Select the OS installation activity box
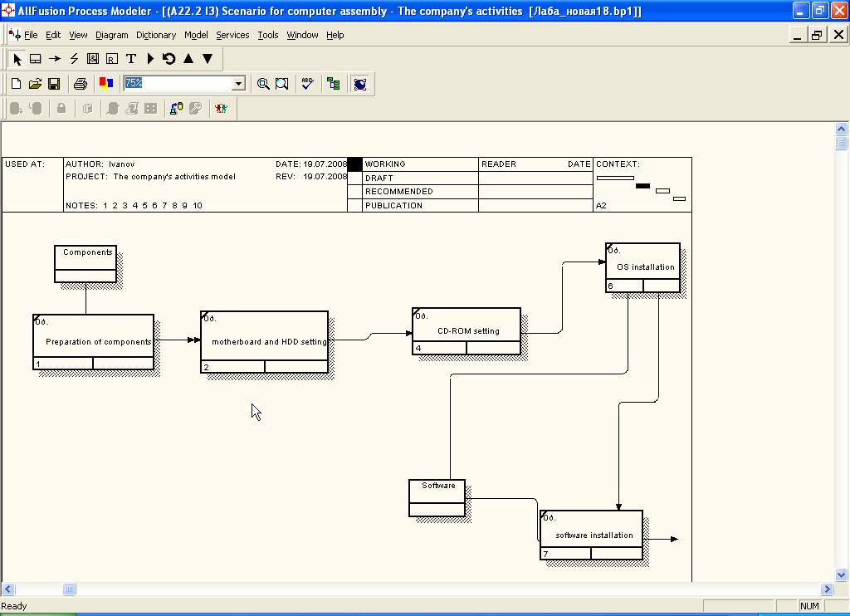The image size is (850, 616). (x=642, y=267)
